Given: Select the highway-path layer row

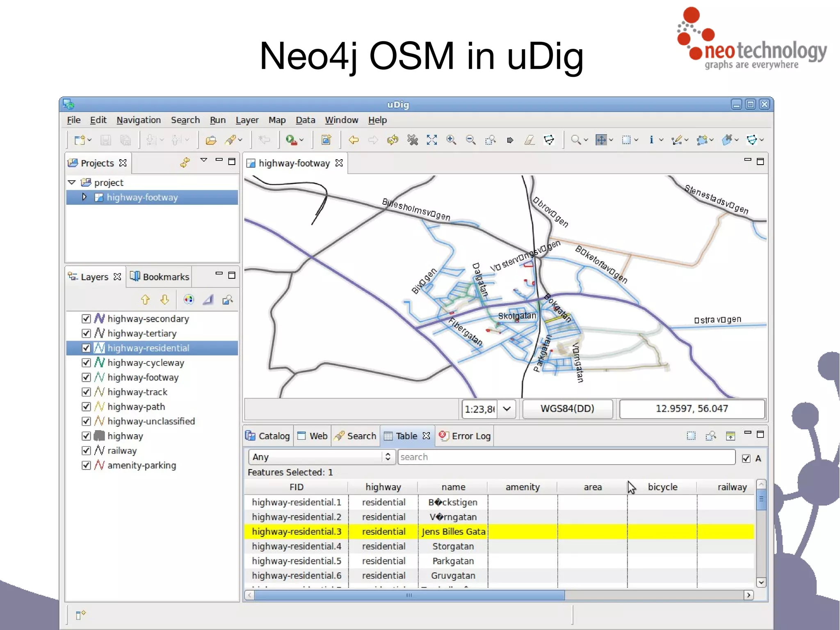Looking at the screenshot, I should (152, 407).
